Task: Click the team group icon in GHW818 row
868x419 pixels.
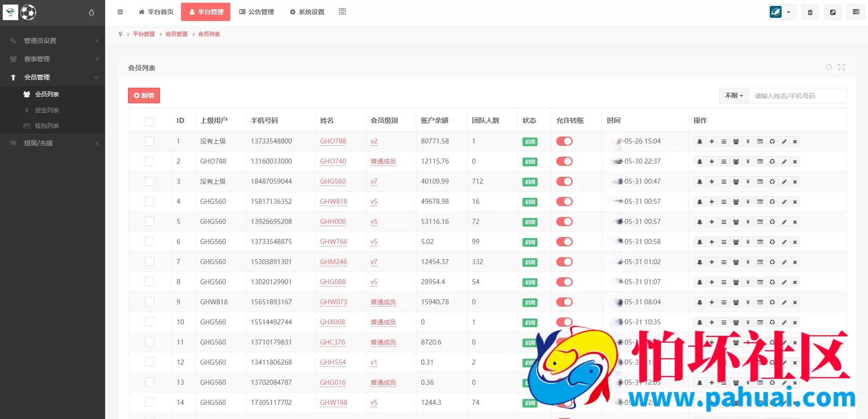Action: [x=736, y=202]
